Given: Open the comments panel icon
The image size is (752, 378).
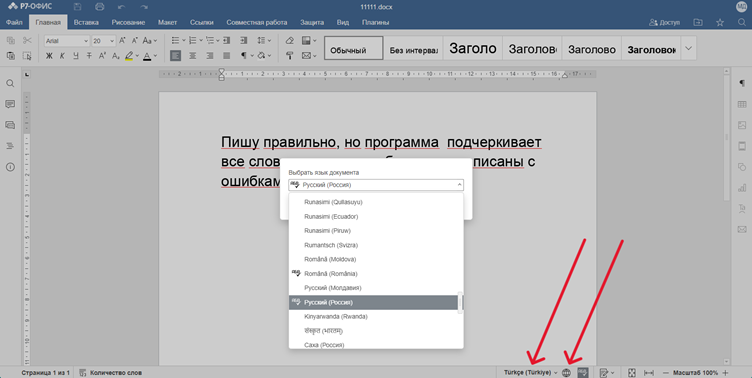Looking at the screenshot, I should pos(10,104).
